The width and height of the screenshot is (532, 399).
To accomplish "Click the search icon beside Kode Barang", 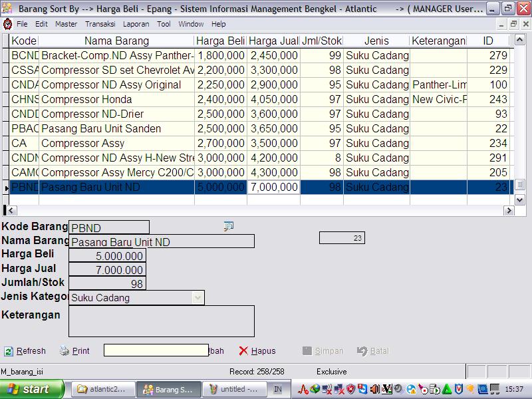I will point(228,227).
